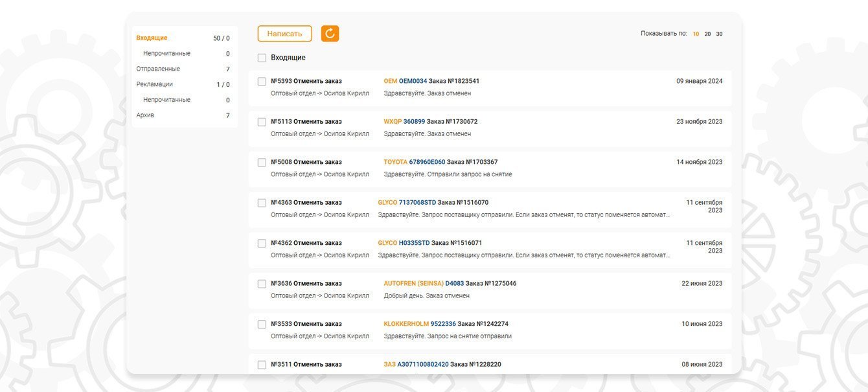
Task: Click brand link TOYOTA
Action: pyautogui.click(x=396, y=162)
